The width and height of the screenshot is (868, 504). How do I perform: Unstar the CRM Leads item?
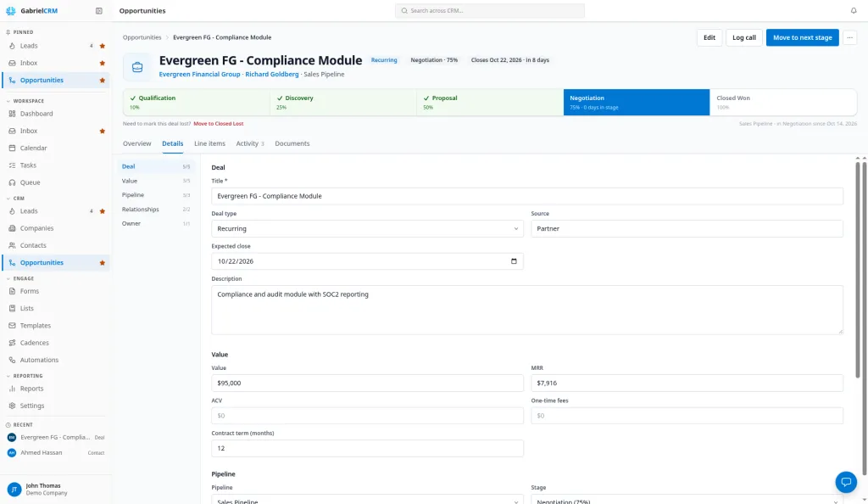pyautogui.click(x=102, y=211)
